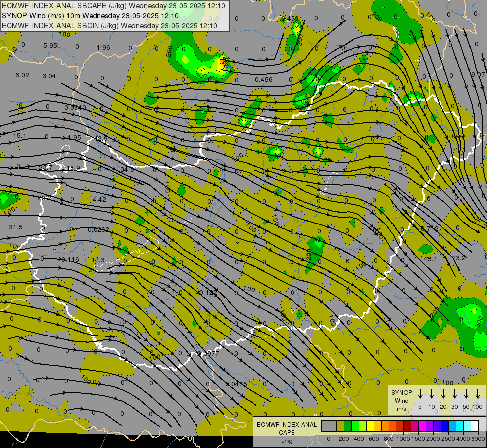The image size is (487, 448).
Task: Click the map value 0.459
Action: (290, 18)
